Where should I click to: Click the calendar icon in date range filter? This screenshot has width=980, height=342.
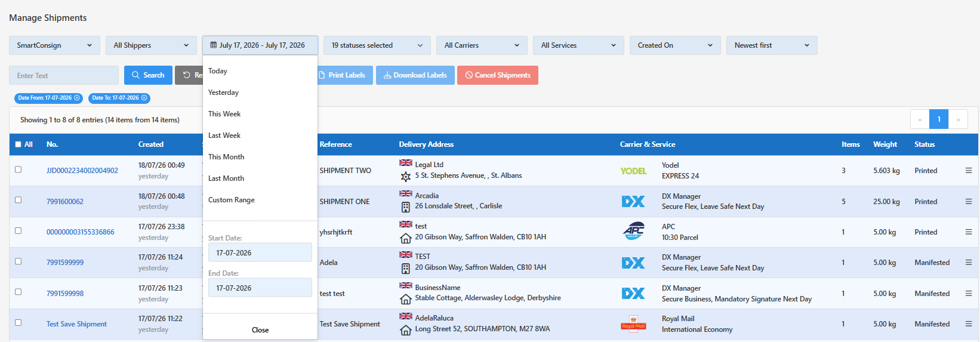pos(214,45)
